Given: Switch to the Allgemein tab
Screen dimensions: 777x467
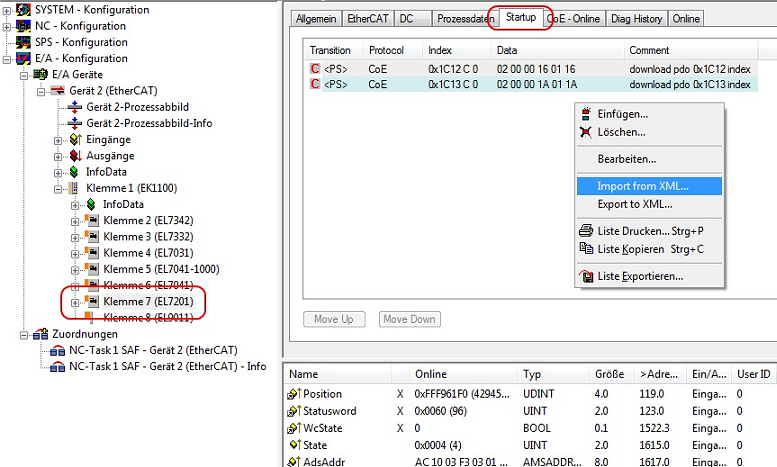Looking at the screenshot, I should coord(316,19).
